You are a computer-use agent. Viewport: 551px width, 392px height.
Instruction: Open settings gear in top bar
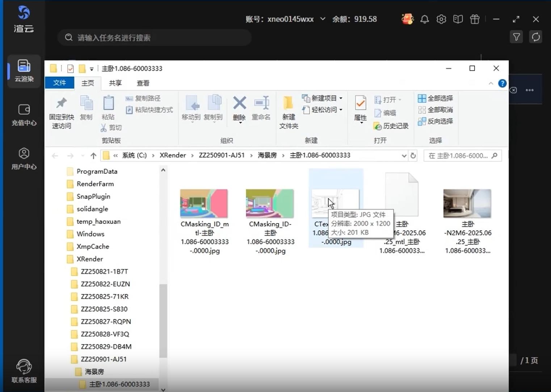coord(441,19)
